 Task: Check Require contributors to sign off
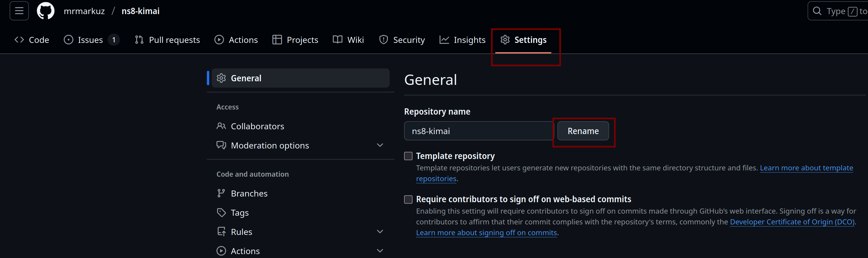pos(408,199)
